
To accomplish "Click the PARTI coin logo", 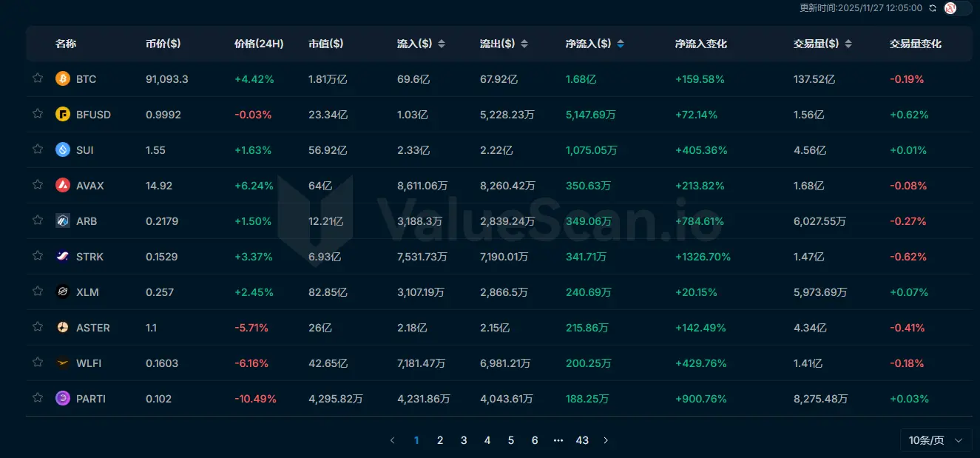I will click(x=63, y=398).
